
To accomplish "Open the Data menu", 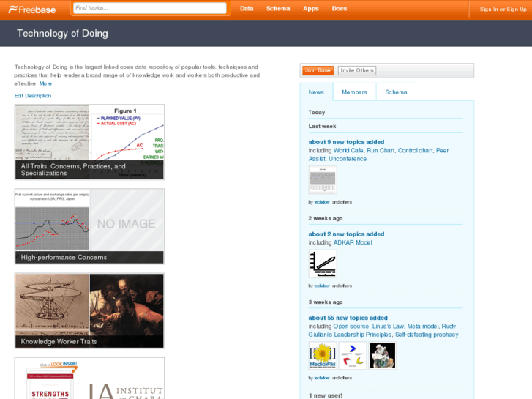I will coord(247,9).
